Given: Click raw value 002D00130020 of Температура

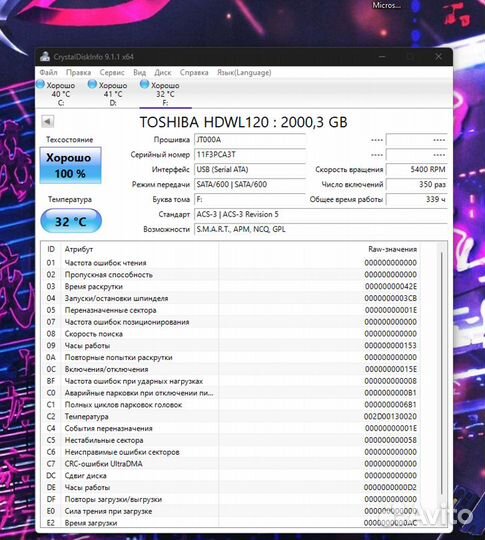Looking at the screenshot, I should 390,416.
